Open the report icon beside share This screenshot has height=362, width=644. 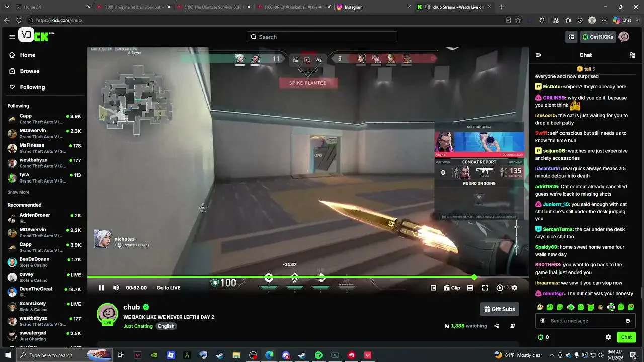pyautogui.click(x=513, y=326)
